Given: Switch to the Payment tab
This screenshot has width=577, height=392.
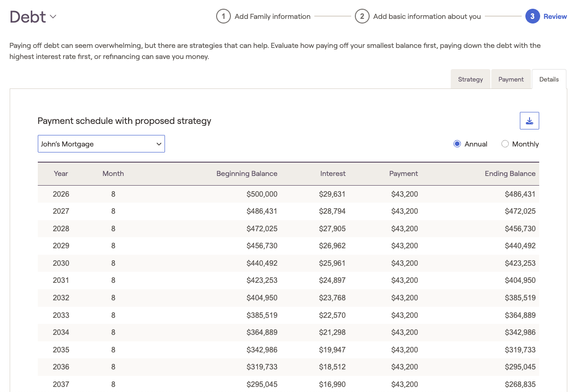Looking at the screenshot, I should pyautogui.click(x=511, y=79).
